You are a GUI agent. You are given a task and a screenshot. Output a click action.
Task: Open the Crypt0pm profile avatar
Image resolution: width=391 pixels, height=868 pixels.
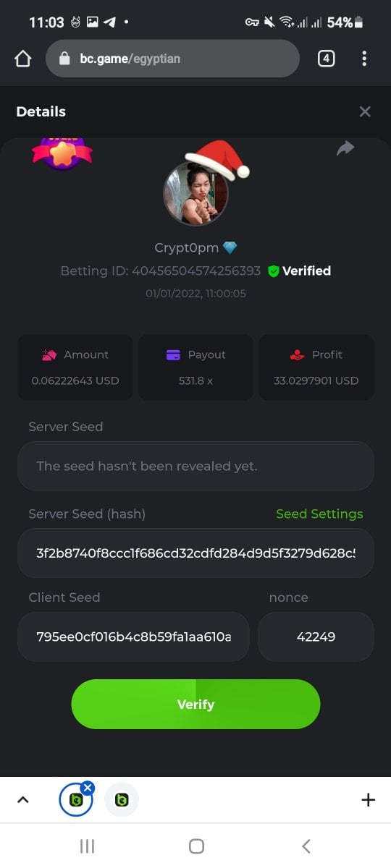pos(195,193)
